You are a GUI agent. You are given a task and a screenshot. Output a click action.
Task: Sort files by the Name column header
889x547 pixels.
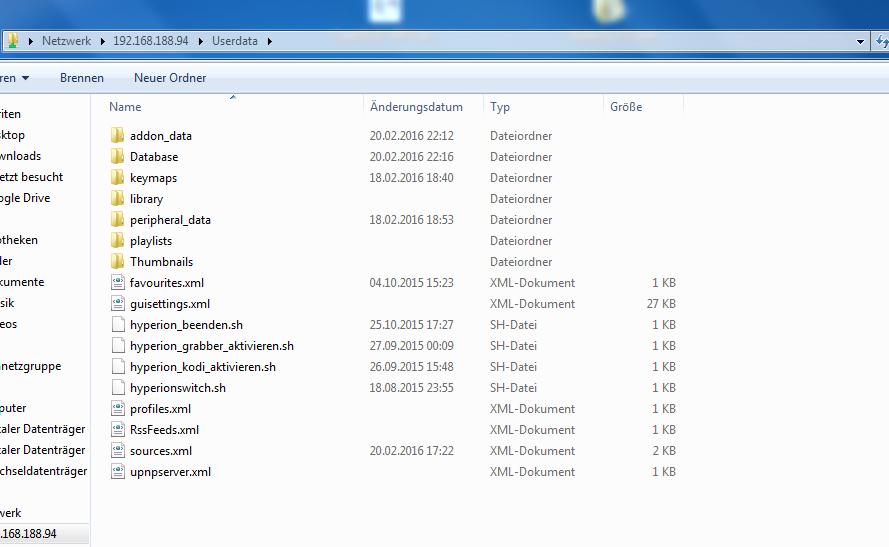tap(125, 107)
